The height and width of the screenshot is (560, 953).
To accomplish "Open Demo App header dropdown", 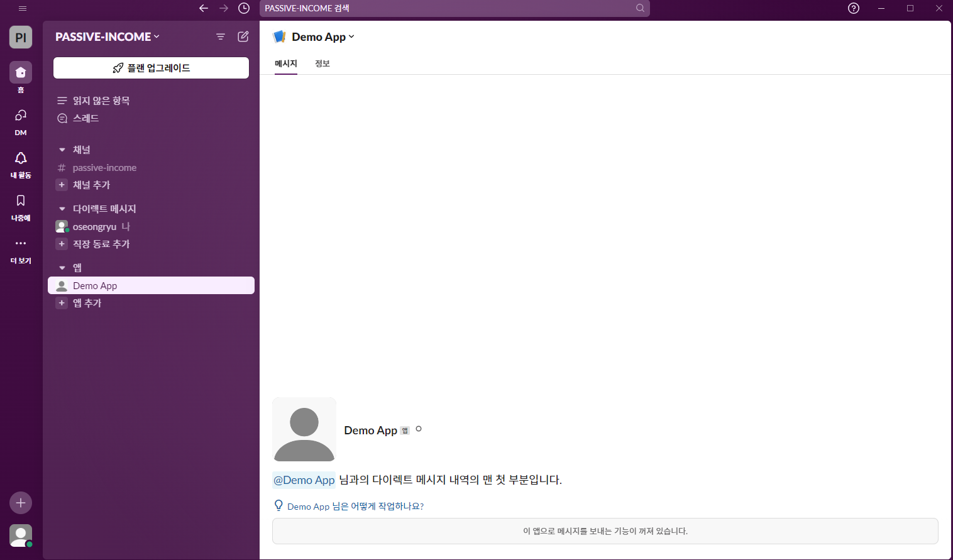I will 323,37.
